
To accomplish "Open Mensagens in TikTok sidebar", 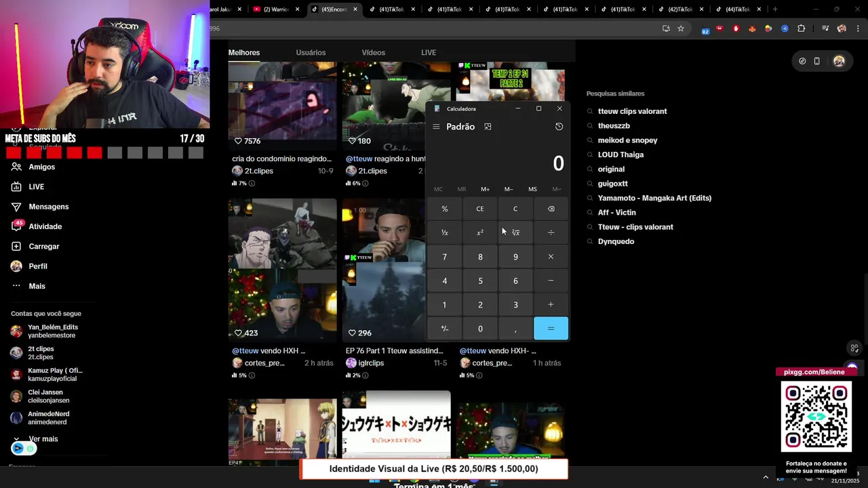I will 47,207.
